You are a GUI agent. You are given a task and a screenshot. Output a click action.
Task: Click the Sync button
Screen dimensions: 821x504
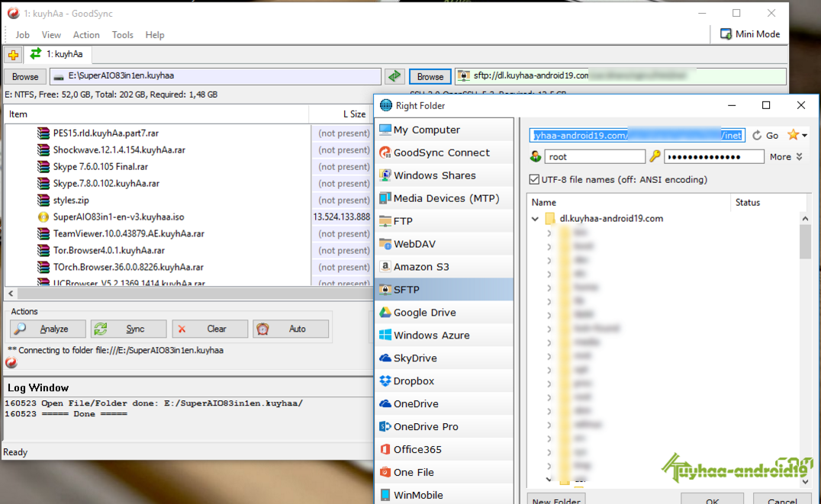[x=128, y=329]
